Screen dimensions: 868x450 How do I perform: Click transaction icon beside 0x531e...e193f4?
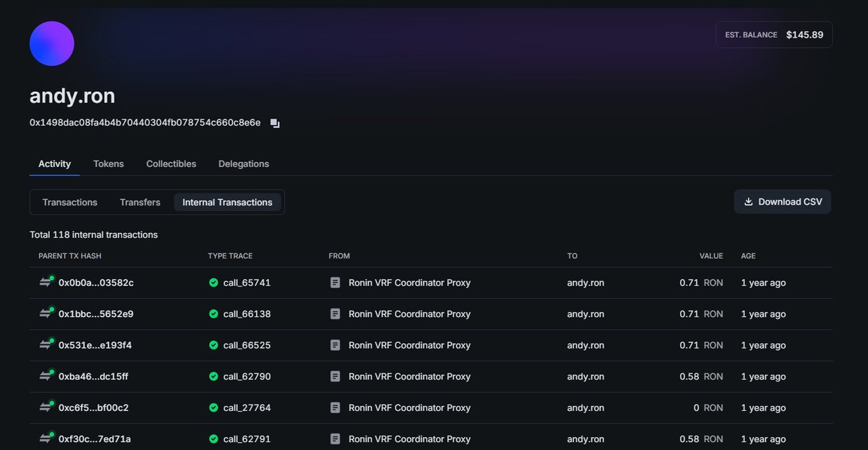coord(47,344)
